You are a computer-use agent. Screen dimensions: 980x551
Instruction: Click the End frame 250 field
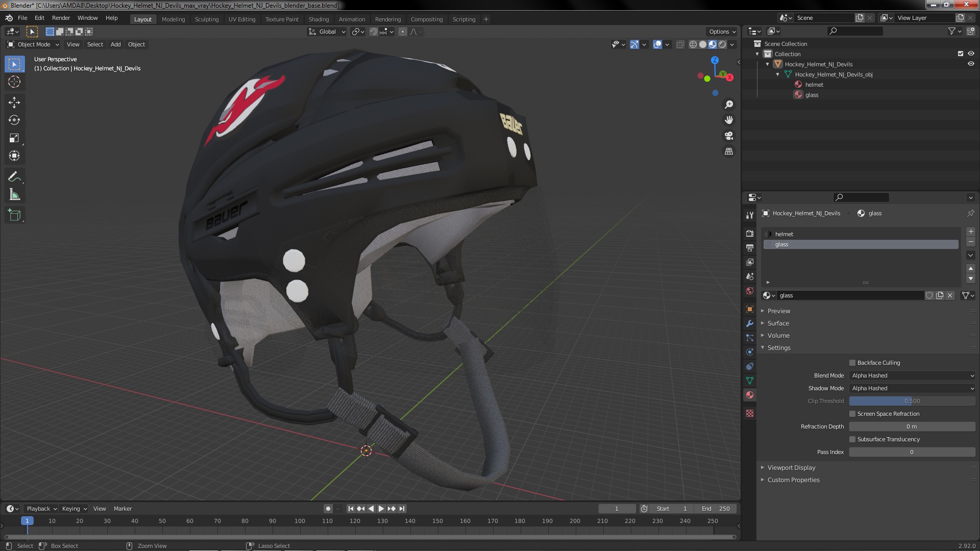click(716, 509)
